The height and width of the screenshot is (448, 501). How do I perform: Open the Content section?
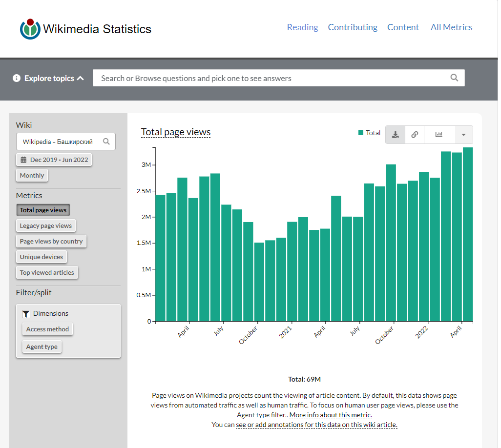click(x=403, y=27)
